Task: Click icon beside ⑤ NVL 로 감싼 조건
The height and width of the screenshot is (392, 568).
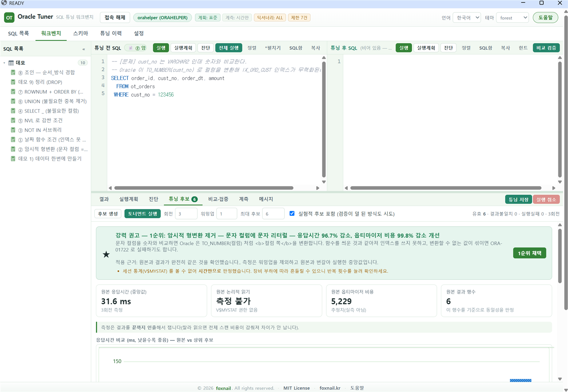Action: pos(13,120)
